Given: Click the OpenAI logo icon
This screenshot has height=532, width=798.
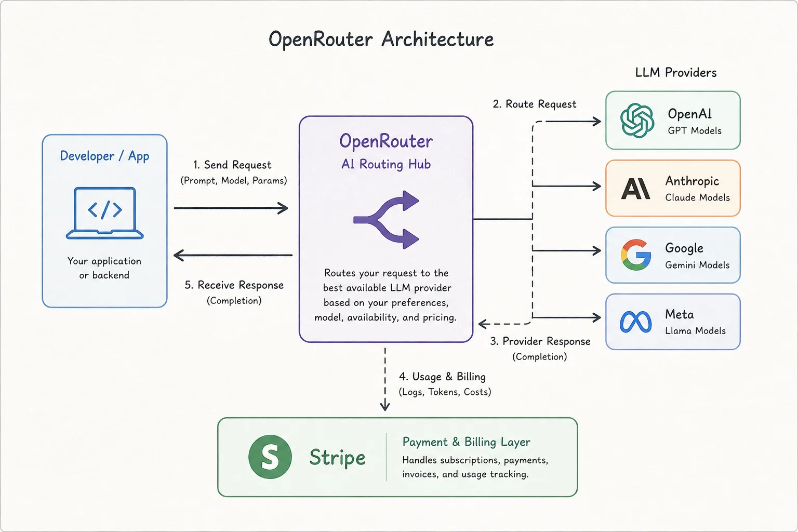Looking at the screenshot, I should tap(637, 121).
